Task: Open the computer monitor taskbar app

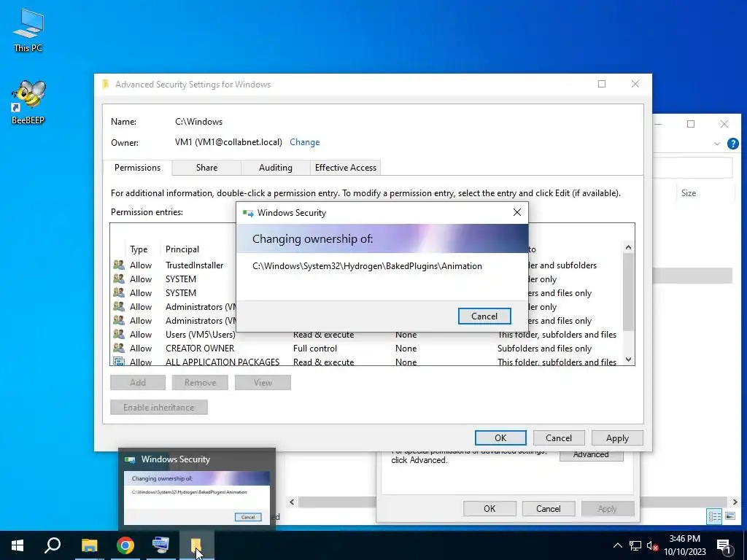Action: [x=160, y=545]
